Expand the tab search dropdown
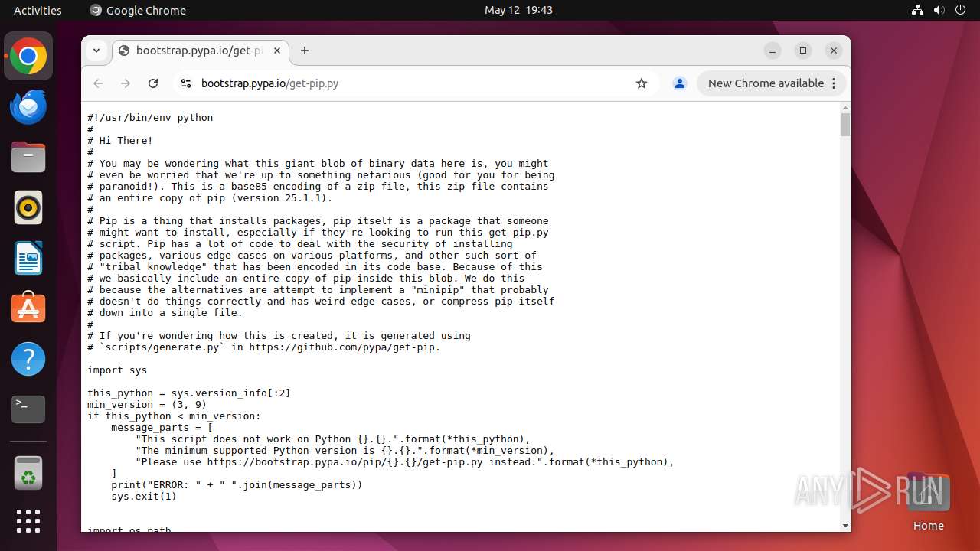This screenshot has height=551, width=980. (96, 51)
